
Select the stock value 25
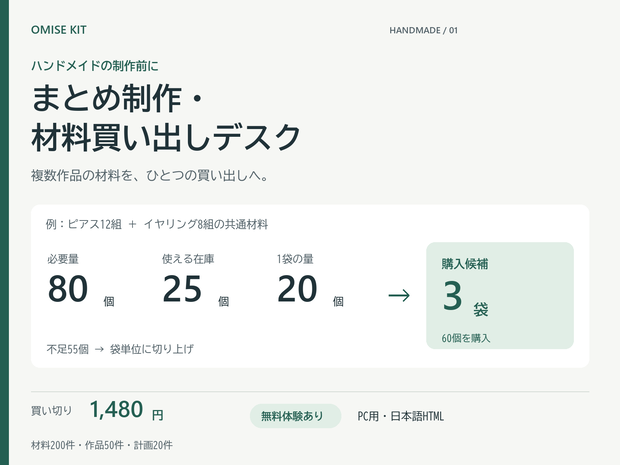182,289
